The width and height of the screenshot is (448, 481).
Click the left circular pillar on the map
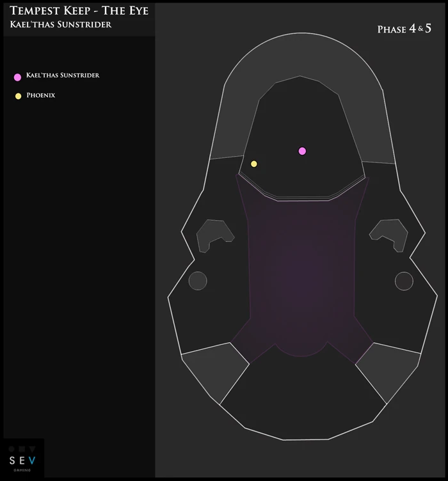(x=198, y=281)
